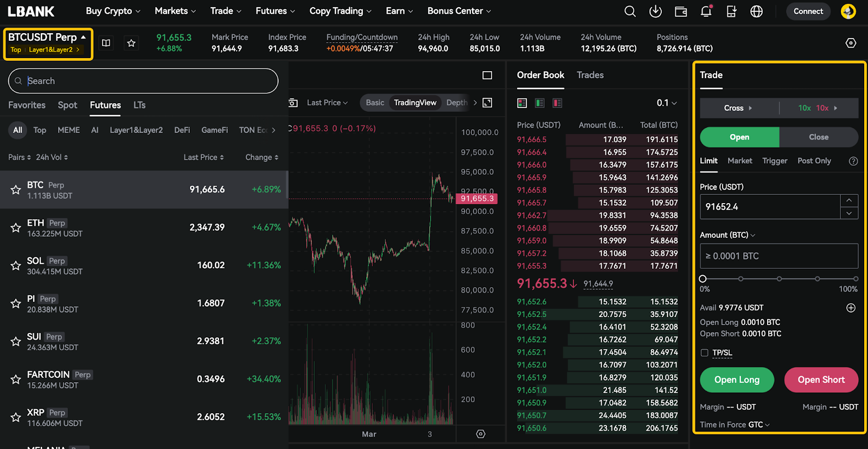Viewport: 868px width, 449px height.
Task: Click the orders document icon in header
Action: pyautogui.click(x=731, y=11)
